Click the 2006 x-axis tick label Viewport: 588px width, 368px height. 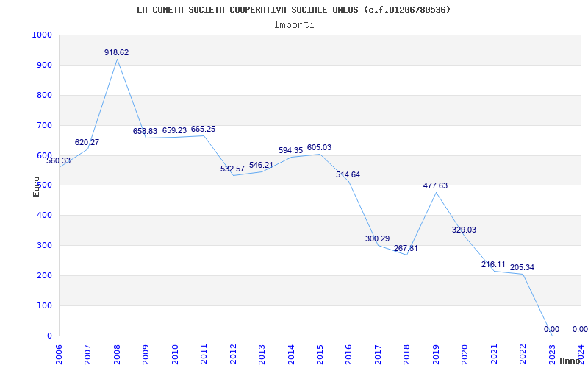[x=59, y=355]
